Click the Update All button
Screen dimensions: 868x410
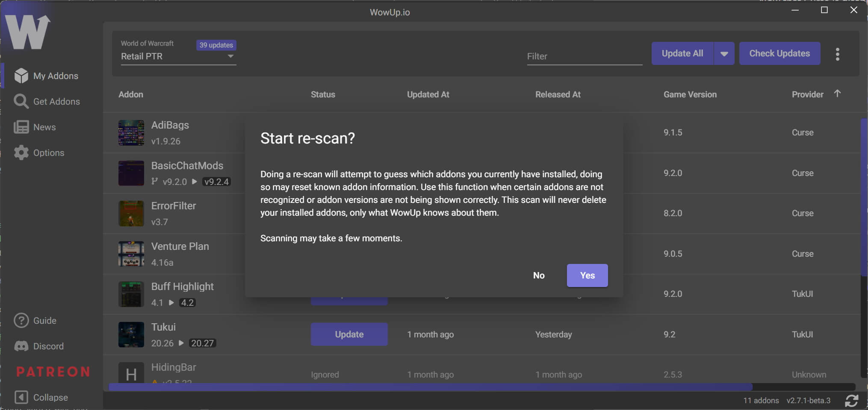point(682,53)
